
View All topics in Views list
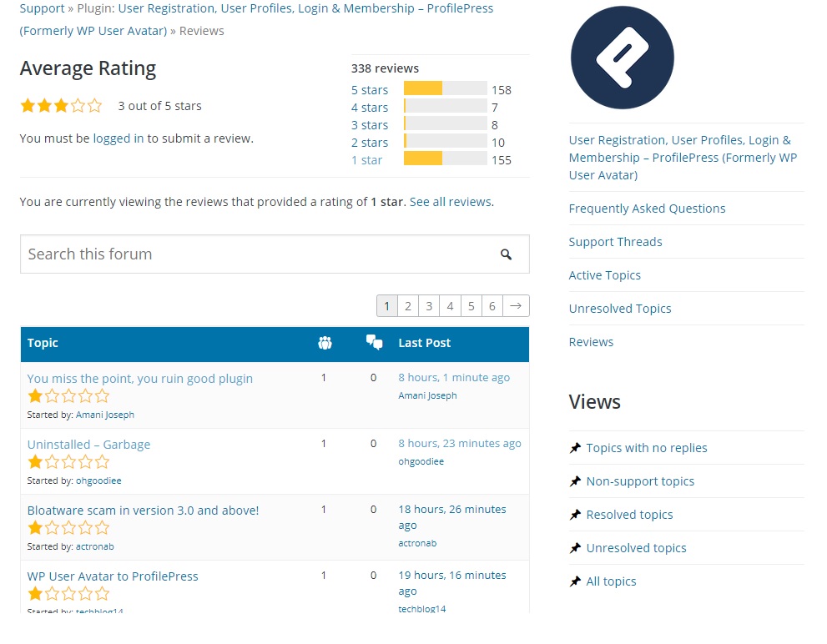612,581
